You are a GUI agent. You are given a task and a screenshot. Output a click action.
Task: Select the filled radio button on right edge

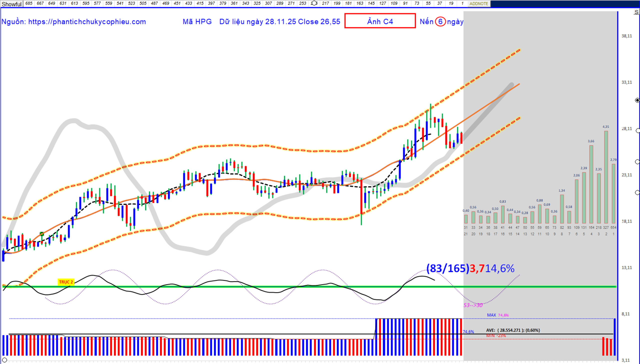click(x=637, y=100)
